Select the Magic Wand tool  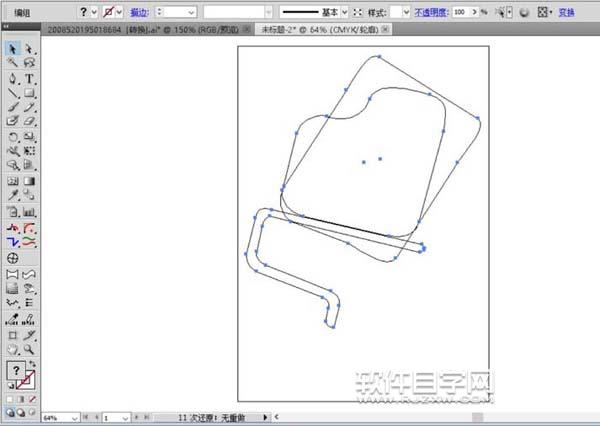tap(13, 62)
